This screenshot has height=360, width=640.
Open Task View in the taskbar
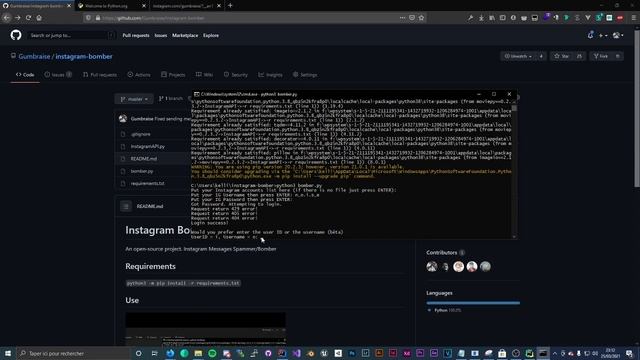[x=154, y=353]
